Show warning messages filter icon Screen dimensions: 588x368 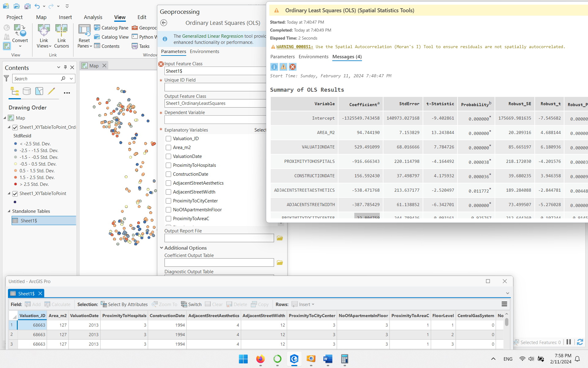point(283,67)
